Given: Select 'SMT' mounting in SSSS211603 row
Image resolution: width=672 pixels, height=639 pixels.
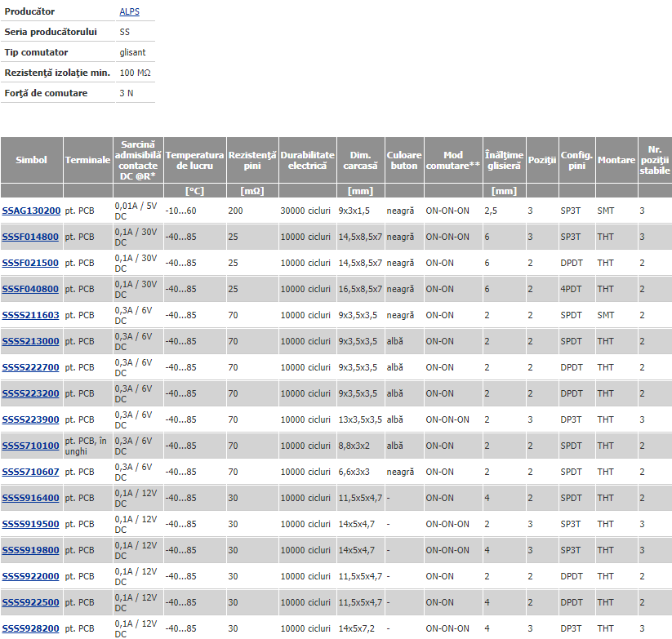Looking at the screenshot, I should (x=606, y=315).
